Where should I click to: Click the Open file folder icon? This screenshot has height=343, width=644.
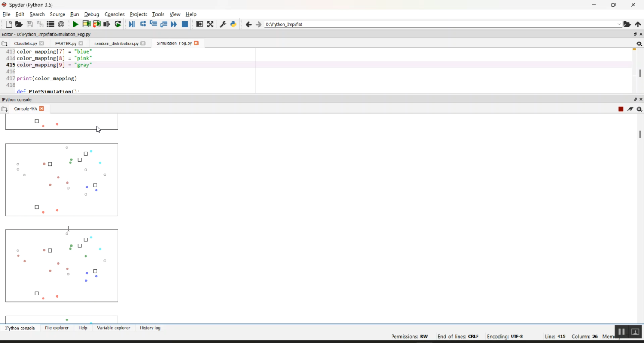pyautogui.click(x=19, y=24)
